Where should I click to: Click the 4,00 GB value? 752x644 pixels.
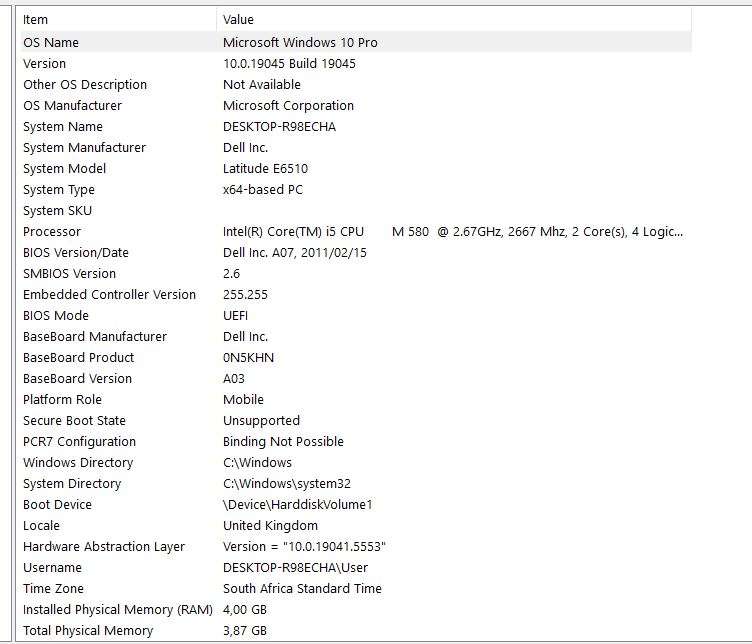click(245, 609)
